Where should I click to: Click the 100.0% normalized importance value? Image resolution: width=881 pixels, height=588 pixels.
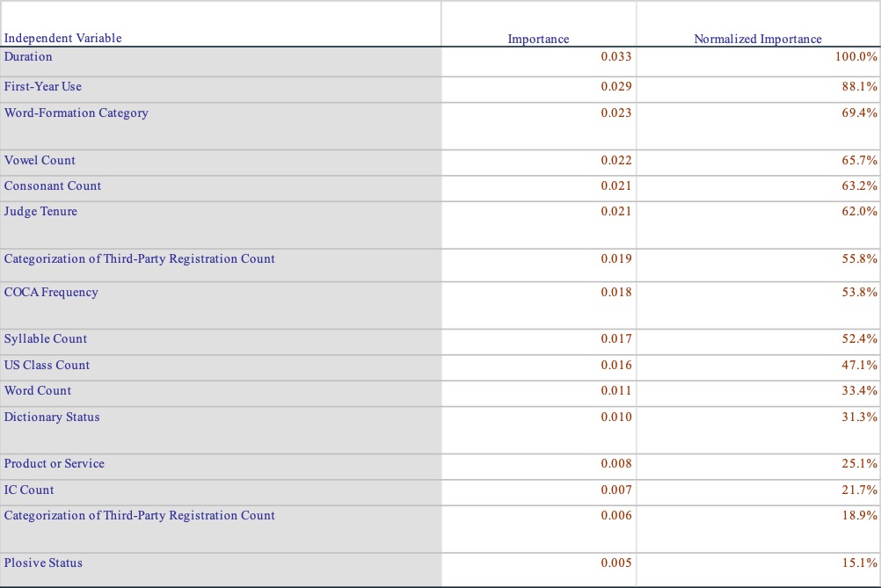tap(856, 57)
